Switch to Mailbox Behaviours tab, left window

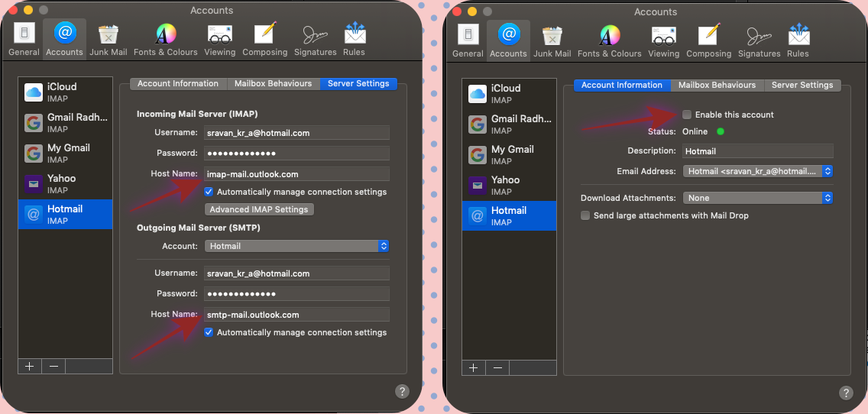(274, 83)
